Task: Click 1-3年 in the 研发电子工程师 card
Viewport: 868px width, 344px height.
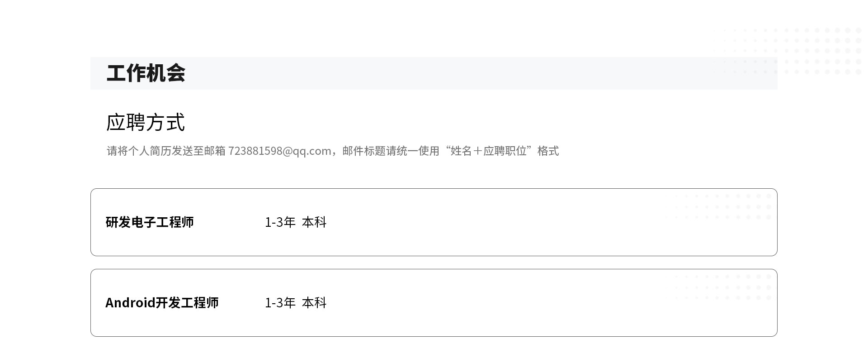Action: pyautogui.click(x=280, y=222)
